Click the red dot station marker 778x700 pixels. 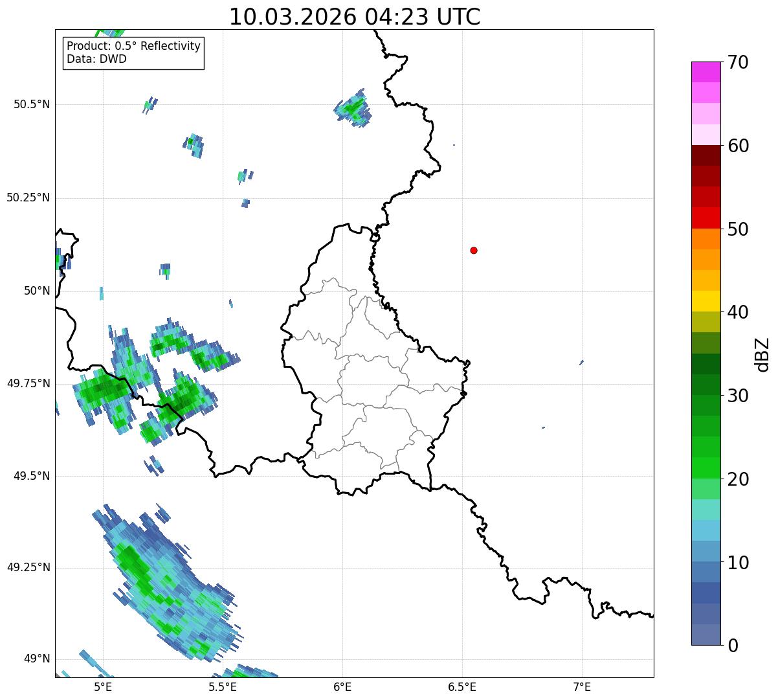tap(474, 251)
